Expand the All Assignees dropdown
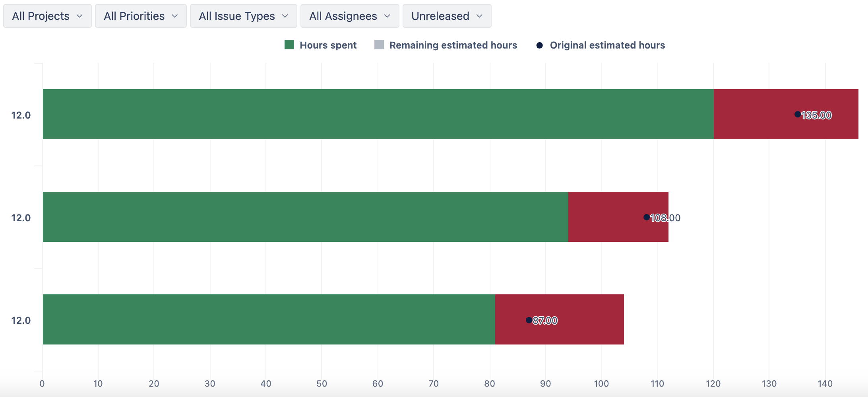 pos(350,16)
